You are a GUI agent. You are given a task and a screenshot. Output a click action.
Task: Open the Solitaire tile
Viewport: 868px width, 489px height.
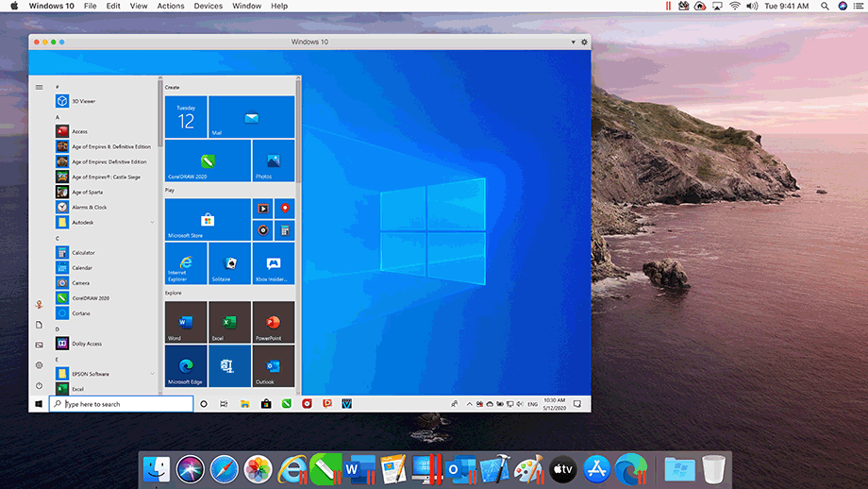229,263
